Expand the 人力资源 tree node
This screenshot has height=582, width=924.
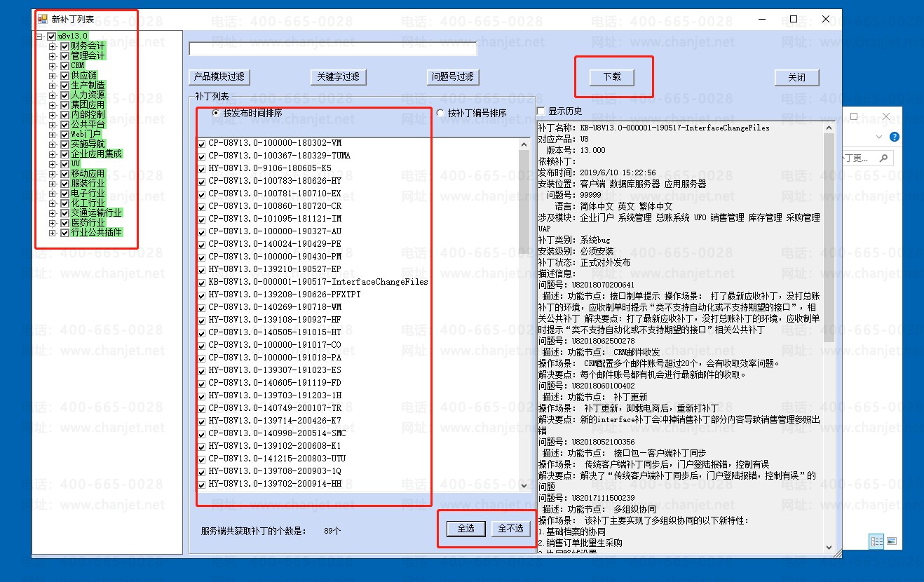click(x=53, y=95)
